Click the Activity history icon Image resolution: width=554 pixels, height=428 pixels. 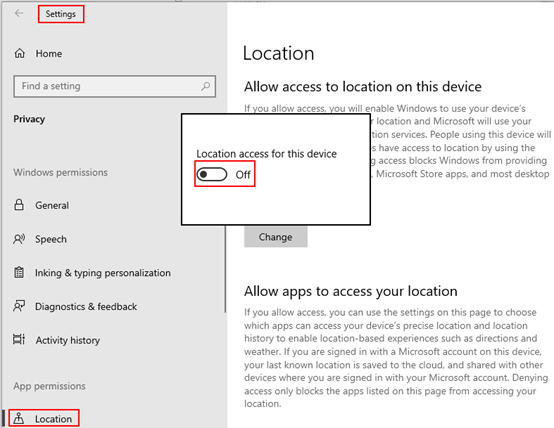pyautogui.click(x=19, y=340)
